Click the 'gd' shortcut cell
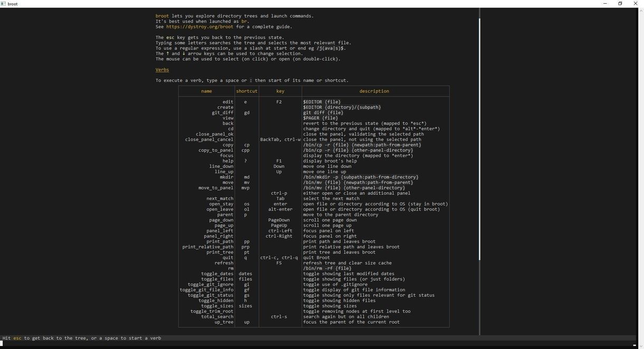The image size is (644, 349). [247, 112]
